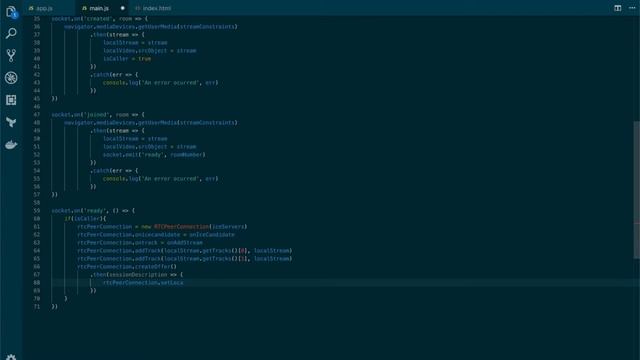Viewport: 640px width, 360px height.
Task: Click 'onicecandidate = onIceCandidate' line
Action: click(x=156, y=235)
